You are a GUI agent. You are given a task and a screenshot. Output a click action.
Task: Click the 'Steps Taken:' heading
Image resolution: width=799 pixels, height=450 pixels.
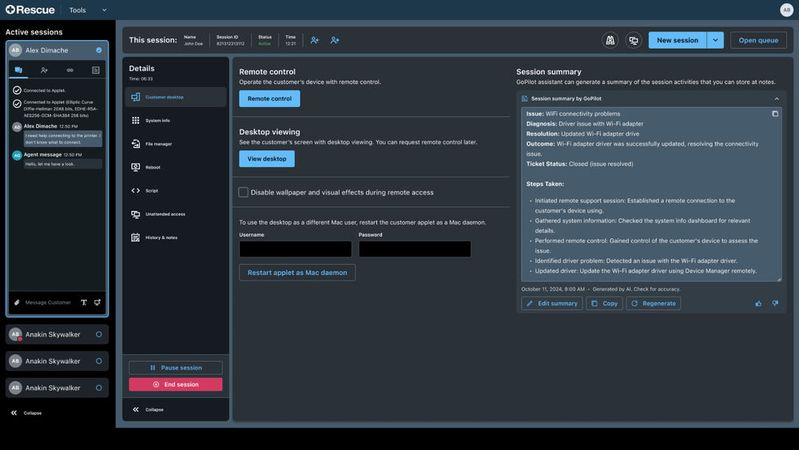pos(545,183)
